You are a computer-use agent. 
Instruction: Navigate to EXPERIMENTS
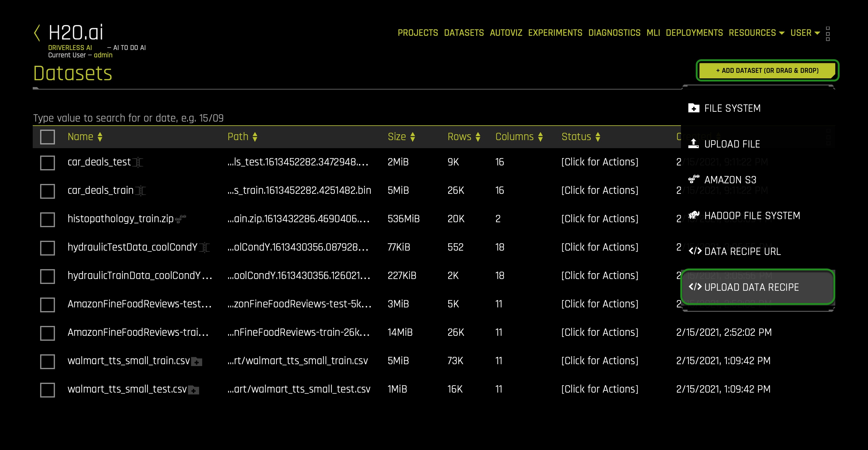555,33
